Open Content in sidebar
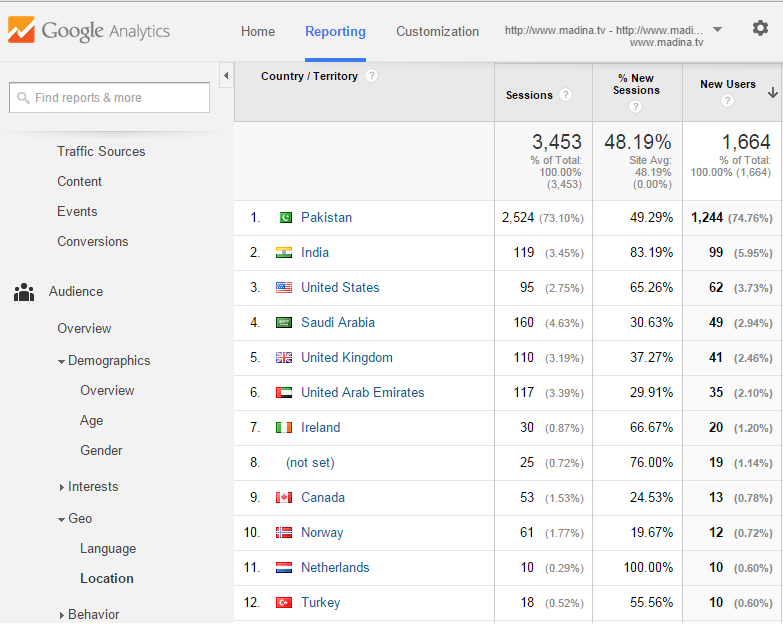 (x=79, y=181)
